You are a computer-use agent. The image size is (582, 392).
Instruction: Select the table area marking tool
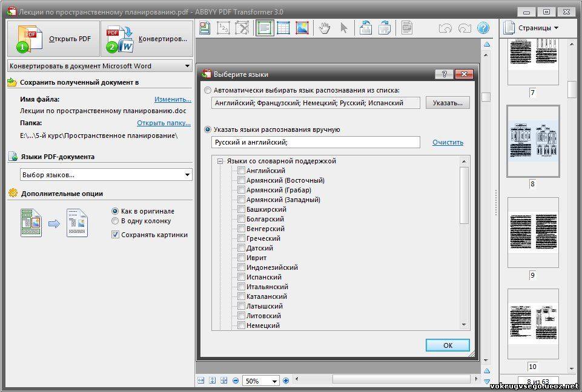pos(283,28)
